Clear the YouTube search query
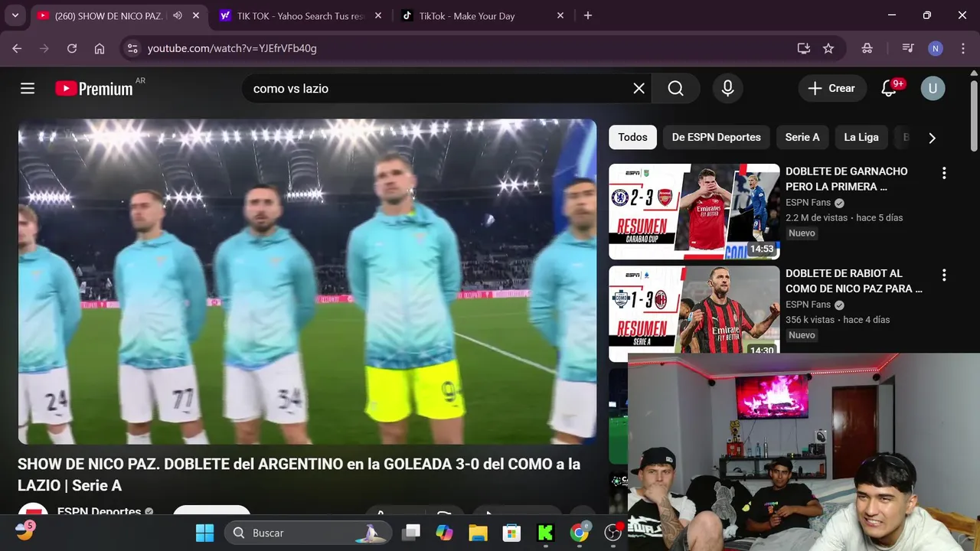The width and height of the screenshot is (980, 551). [639, 88]
